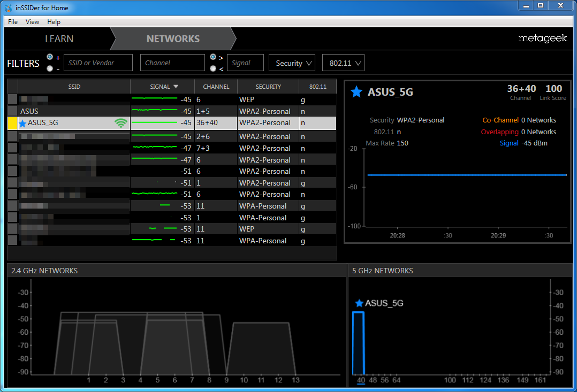Focus the SSID or Vendor filter field

98,63
